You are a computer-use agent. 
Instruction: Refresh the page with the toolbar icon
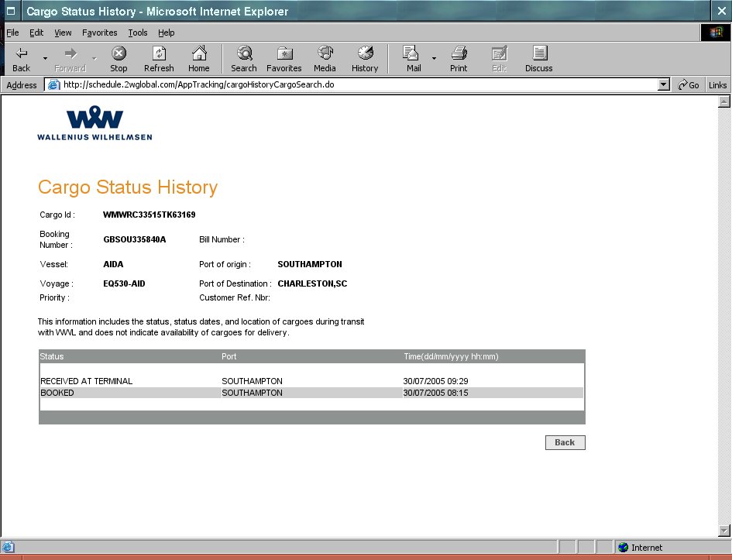point(159,53)
